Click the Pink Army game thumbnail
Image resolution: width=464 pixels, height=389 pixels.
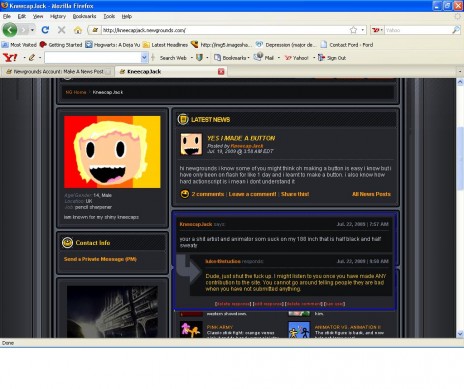pos(191,329)
